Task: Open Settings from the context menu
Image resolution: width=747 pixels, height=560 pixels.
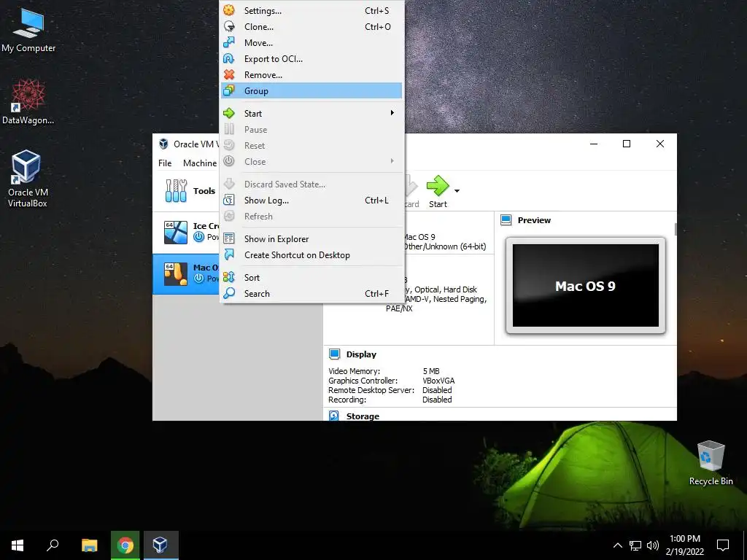Action: (x=311, y=10)
